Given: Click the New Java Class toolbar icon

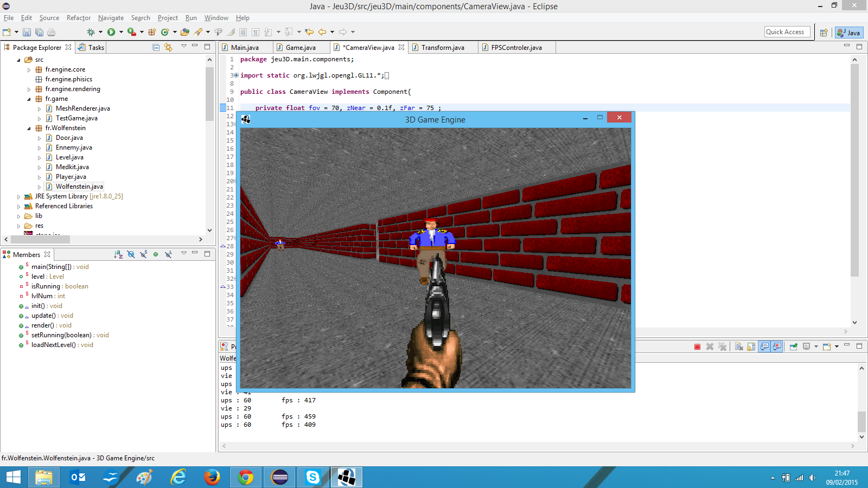Looking at the screenshot, I should [165, 32].
